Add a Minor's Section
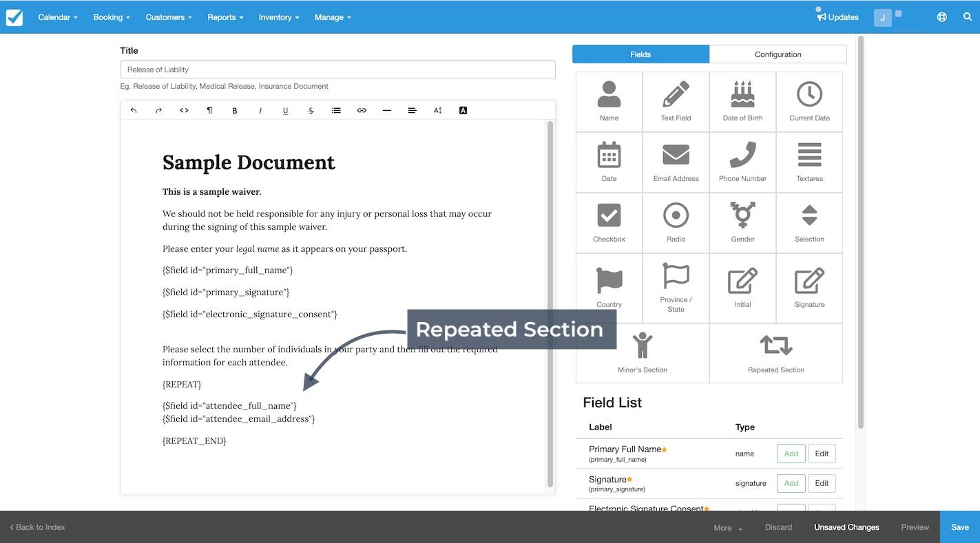This screenshot has width=980, height=543. tap(643, 353)
